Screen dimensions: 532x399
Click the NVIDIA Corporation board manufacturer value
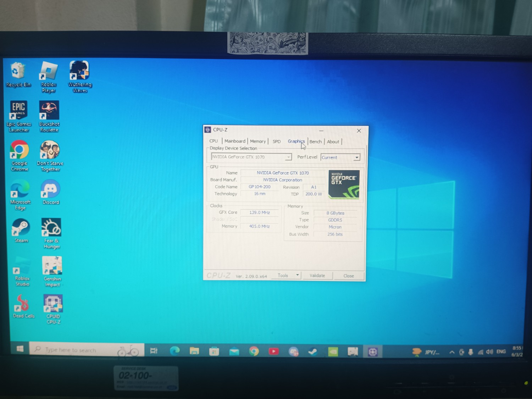(283, 180)
